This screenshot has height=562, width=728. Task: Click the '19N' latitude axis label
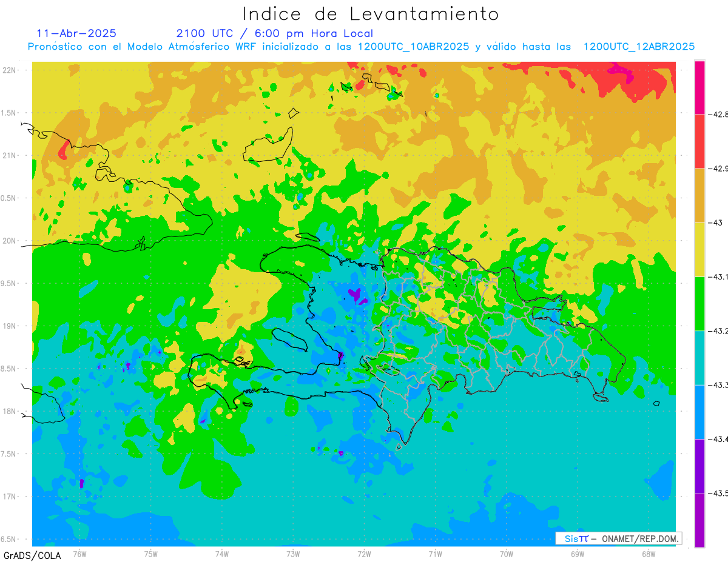(x=10, y=326)
